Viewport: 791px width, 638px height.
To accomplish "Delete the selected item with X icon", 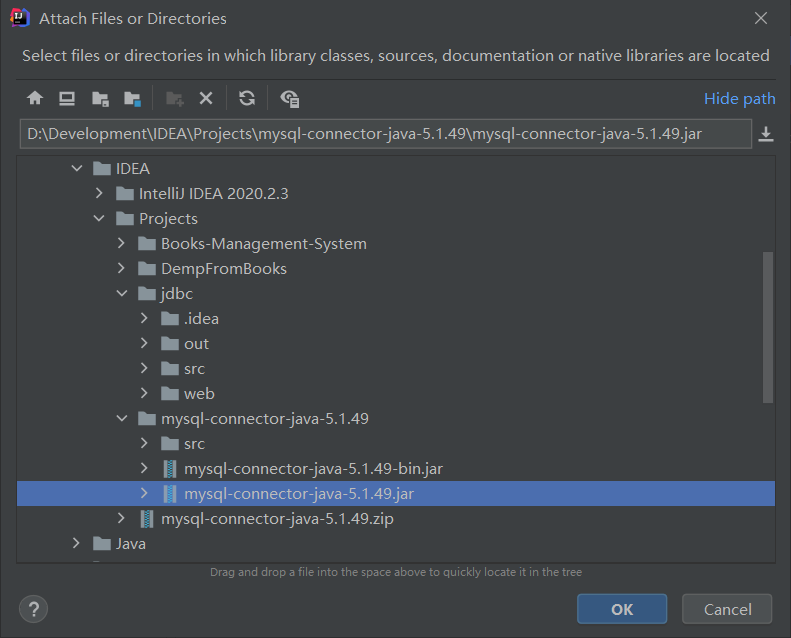I will 206,98.
